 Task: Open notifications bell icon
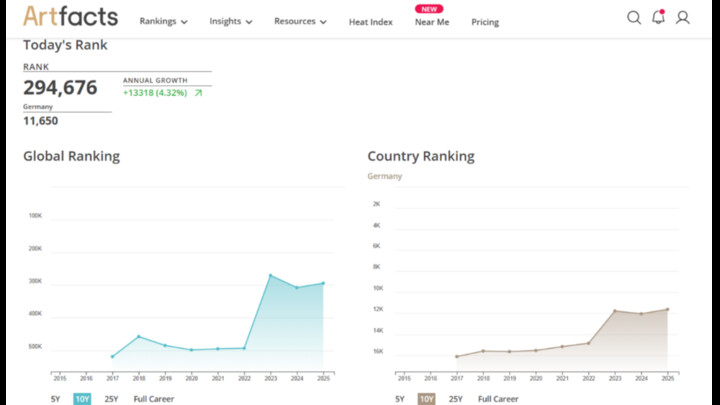tap(658, 17)
